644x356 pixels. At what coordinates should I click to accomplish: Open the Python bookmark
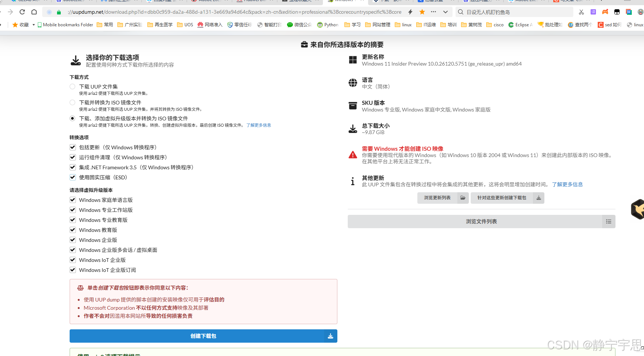click(328, 25)
